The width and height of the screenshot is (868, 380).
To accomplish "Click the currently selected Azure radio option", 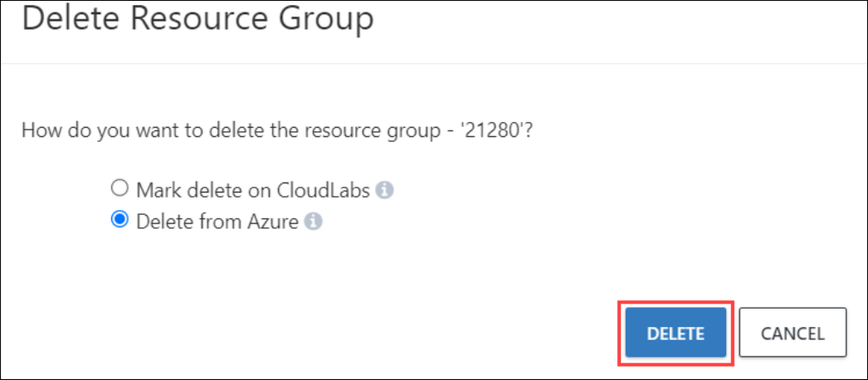I will coord(119,220).
